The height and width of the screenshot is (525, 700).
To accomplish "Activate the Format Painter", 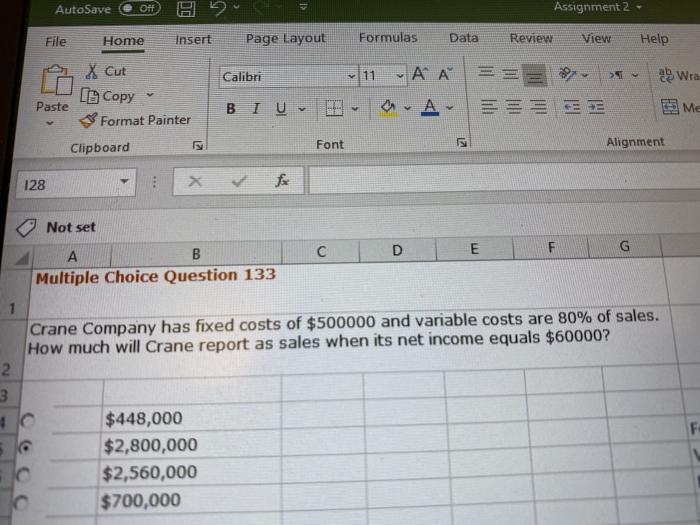I will coord(135,121).
